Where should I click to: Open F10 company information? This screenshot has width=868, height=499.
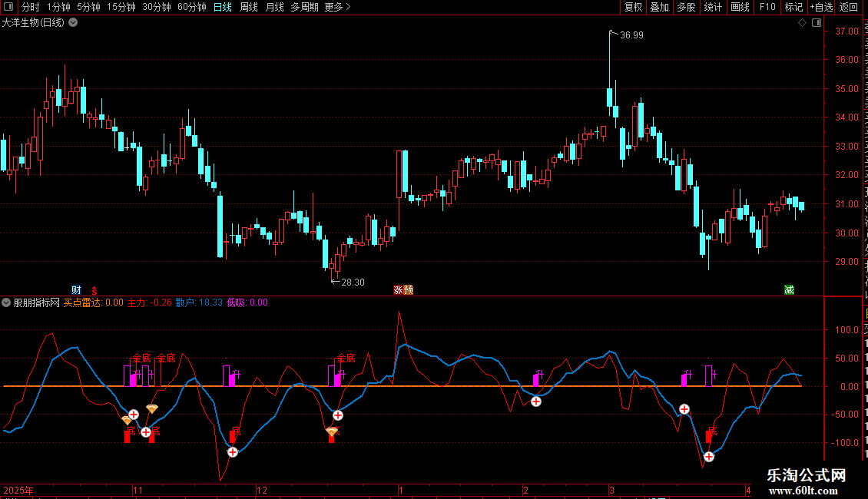[767, 7]
